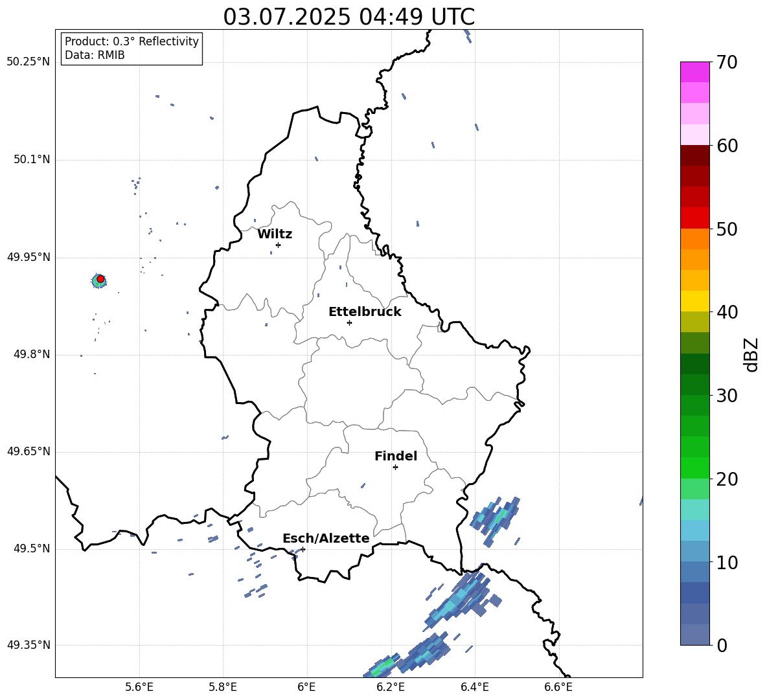Click the colorbar label 20
Viewport: 767px width, 700px height.
pos(727,479)
